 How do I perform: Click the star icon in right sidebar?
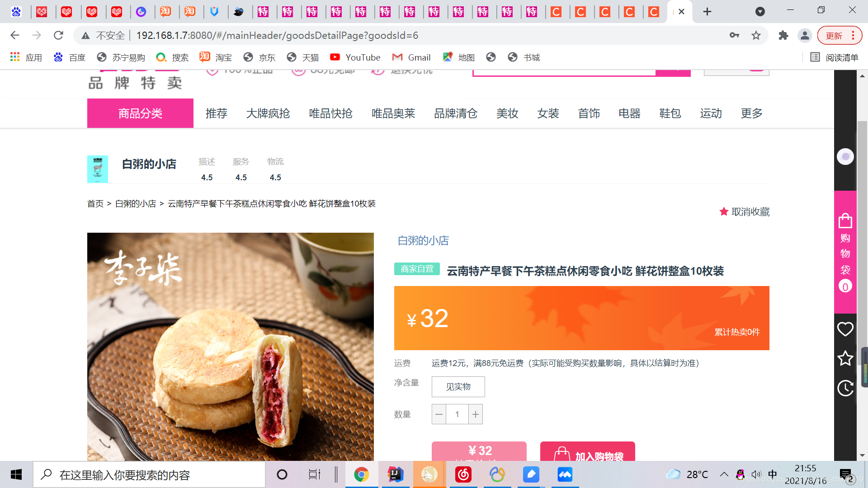click(x=845, y=358)
